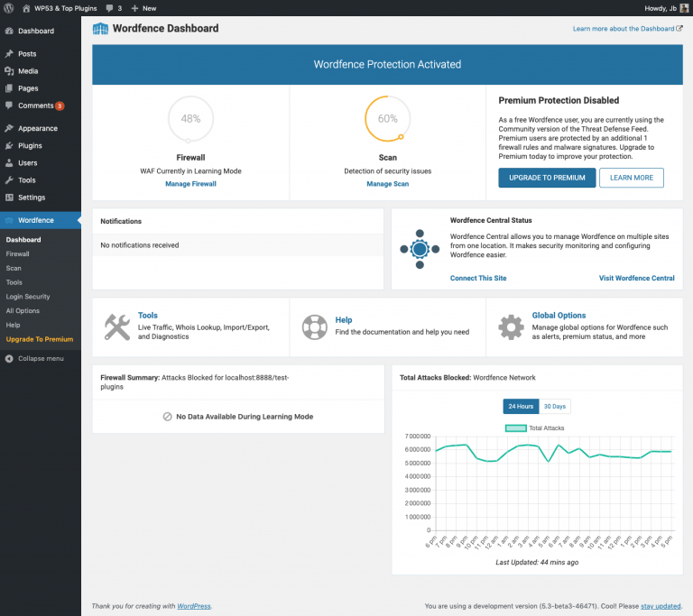Viewport: 693px width, 616px height.
Task: Open the Manage Firewall link
Action: coord(190,184)
